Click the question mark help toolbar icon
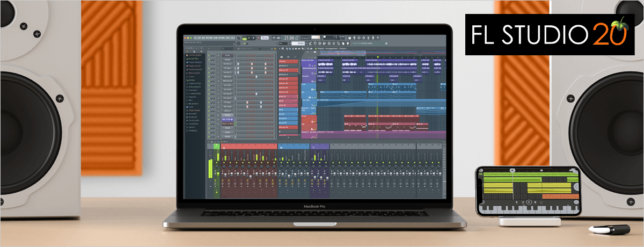Screen dimensions: 644x247 click(378, 38)
